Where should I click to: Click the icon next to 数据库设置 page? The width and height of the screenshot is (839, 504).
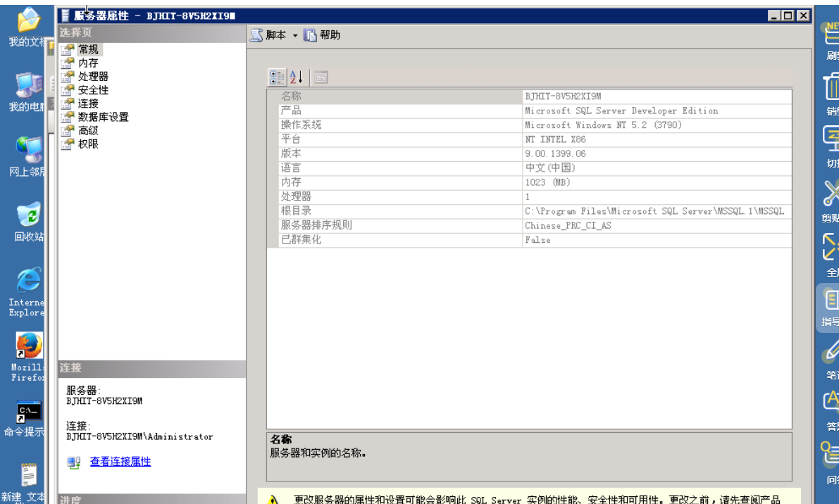coord(68,117)
